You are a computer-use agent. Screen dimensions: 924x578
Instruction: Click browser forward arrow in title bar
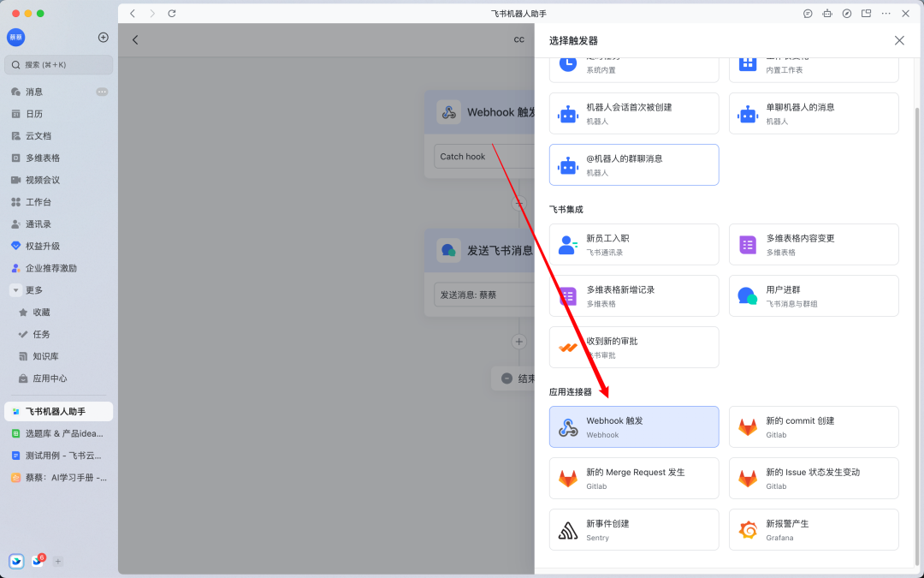pyautogui.click(x=152, y=13)
